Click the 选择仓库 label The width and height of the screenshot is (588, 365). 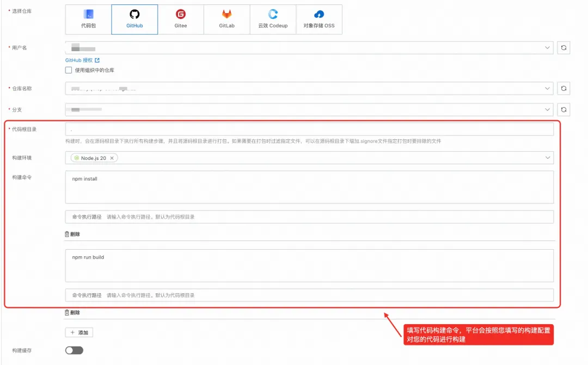coord(22,11)
